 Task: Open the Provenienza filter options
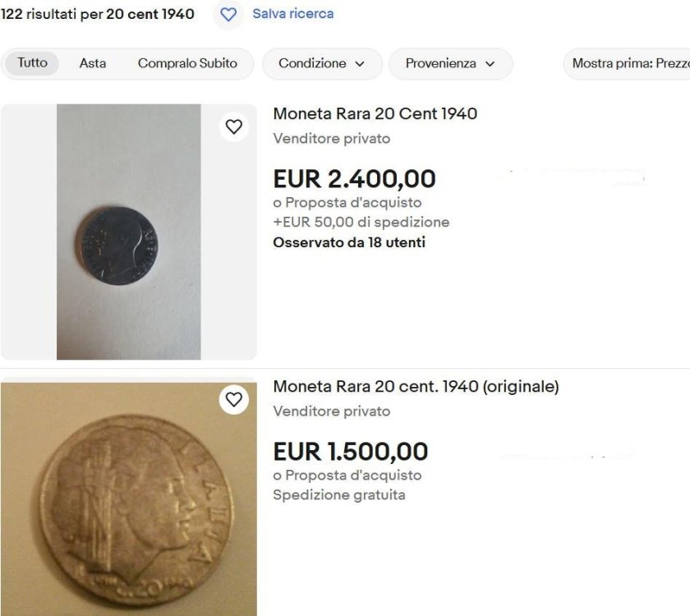coord(450,63)
